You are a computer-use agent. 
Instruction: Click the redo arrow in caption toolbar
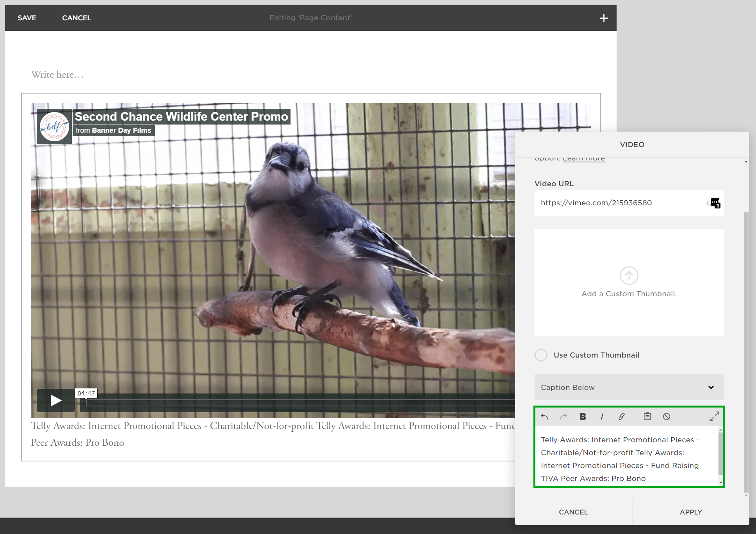(x=563, y=417)
